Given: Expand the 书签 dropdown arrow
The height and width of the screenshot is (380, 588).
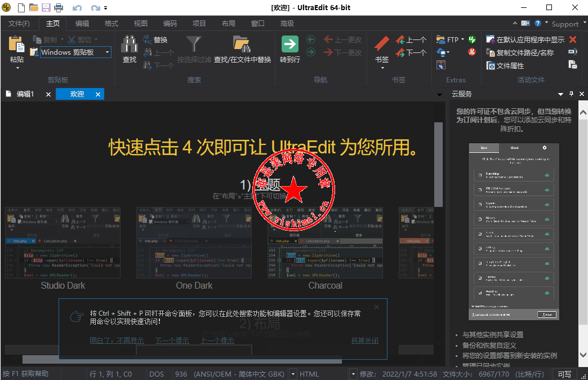Looking at the screenshot, I should pos(382,68).
